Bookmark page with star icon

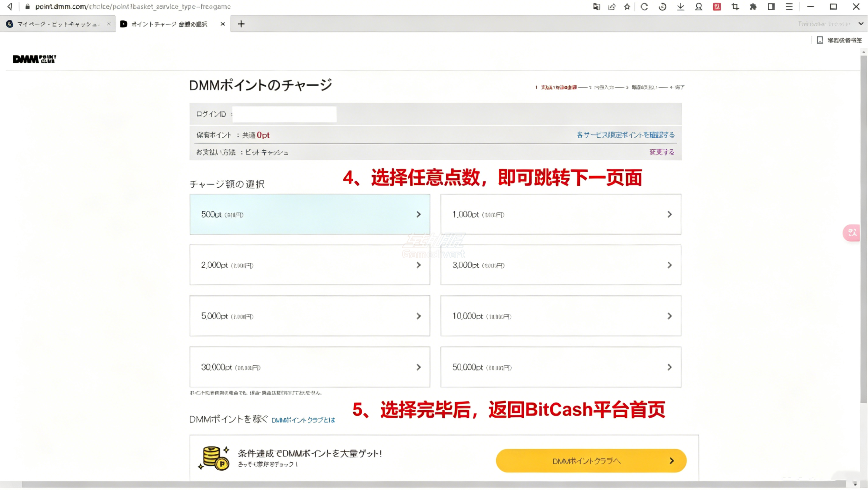627,6
